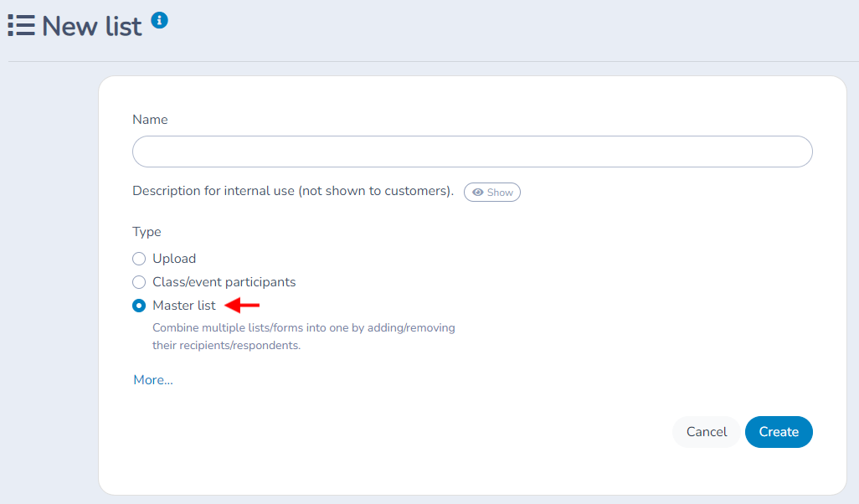
Task: Click the list icon before New list heading
Action: pos(22,26)
